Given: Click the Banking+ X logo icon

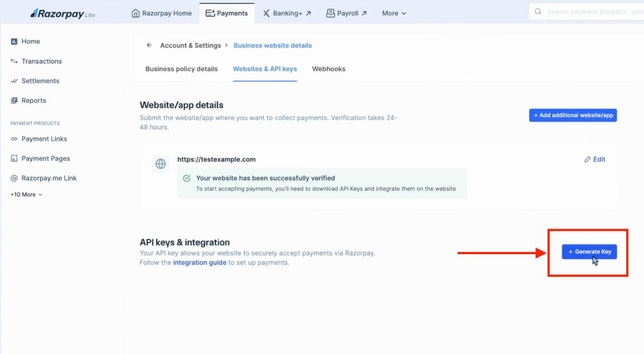Looking at the screenshot, I should pos(266,13).
